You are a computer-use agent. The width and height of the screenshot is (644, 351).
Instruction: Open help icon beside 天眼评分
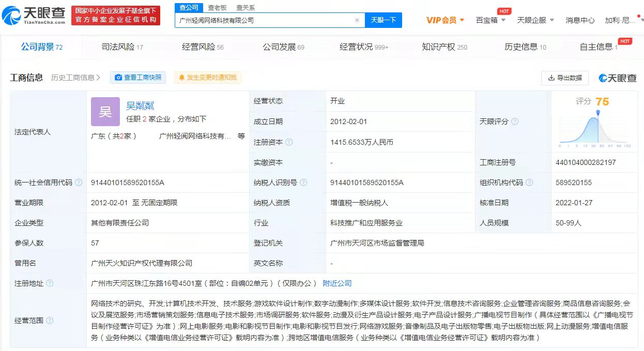click(515, 121)
